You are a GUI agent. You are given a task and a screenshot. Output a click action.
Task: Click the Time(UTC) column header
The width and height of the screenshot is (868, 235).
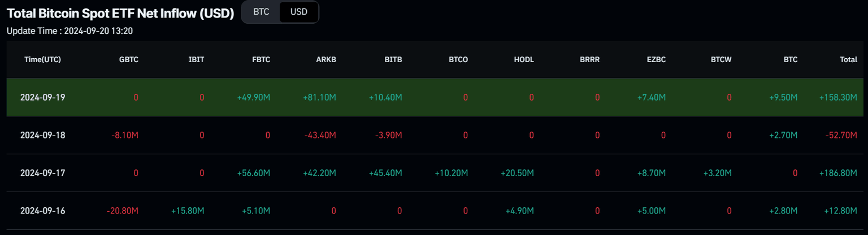(x=42, y=59)
